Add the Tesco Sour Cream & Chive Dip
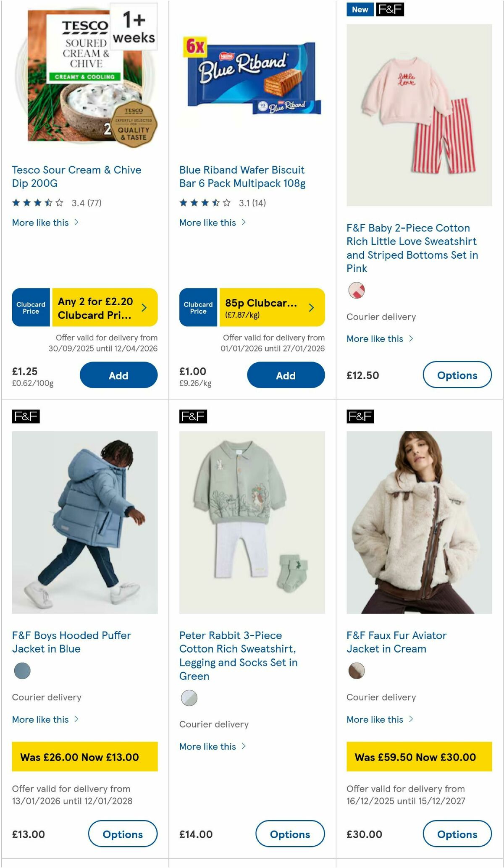This screenshot has height=868, width=504. click(118, 375)
